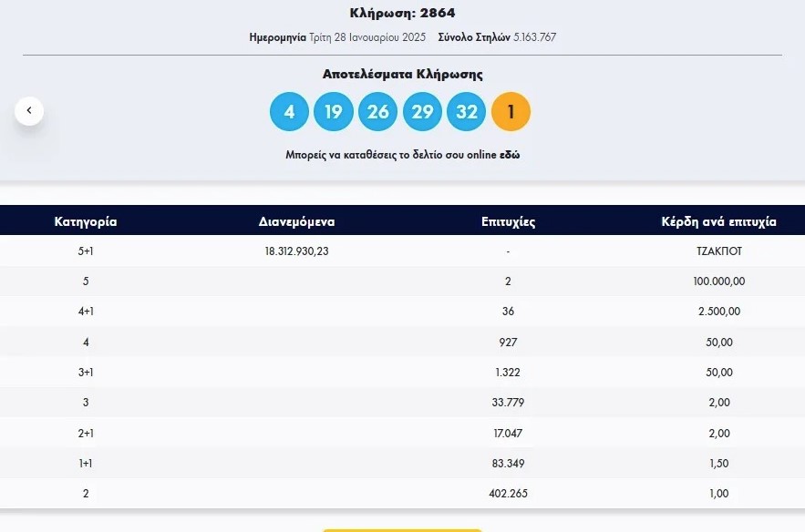Click the blue number 19 ball
The image size is (805, 532).
(333, 112)
